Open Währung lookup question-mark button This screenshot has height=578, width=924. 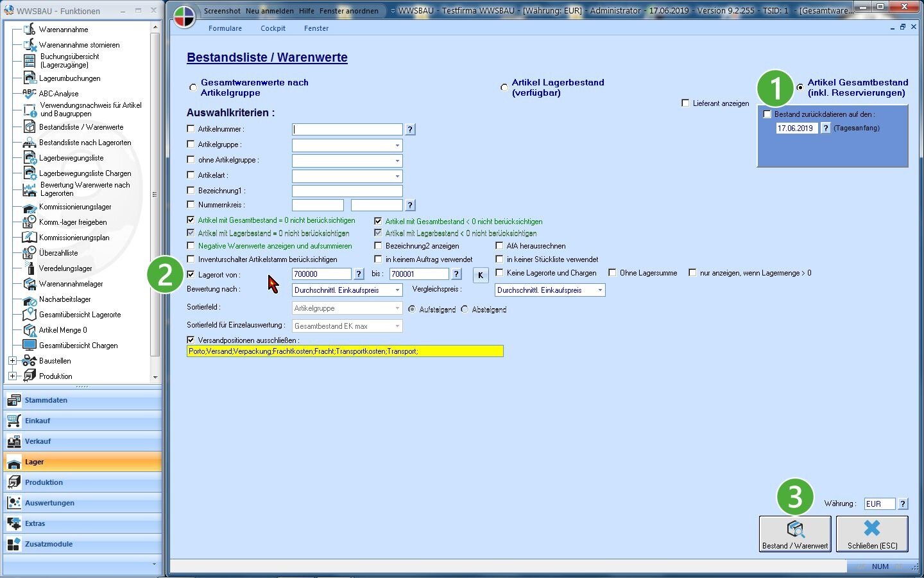(903, 504)
